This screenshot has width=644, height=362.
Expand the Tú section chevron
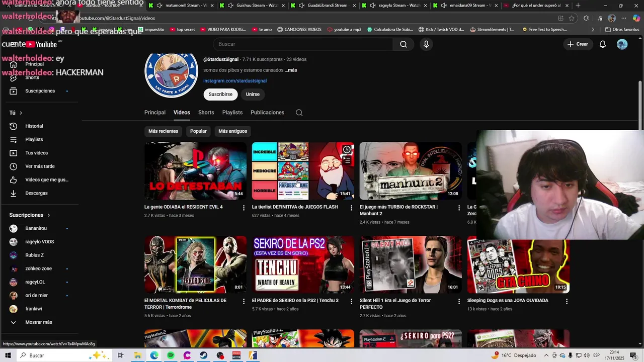click(21, 113)
